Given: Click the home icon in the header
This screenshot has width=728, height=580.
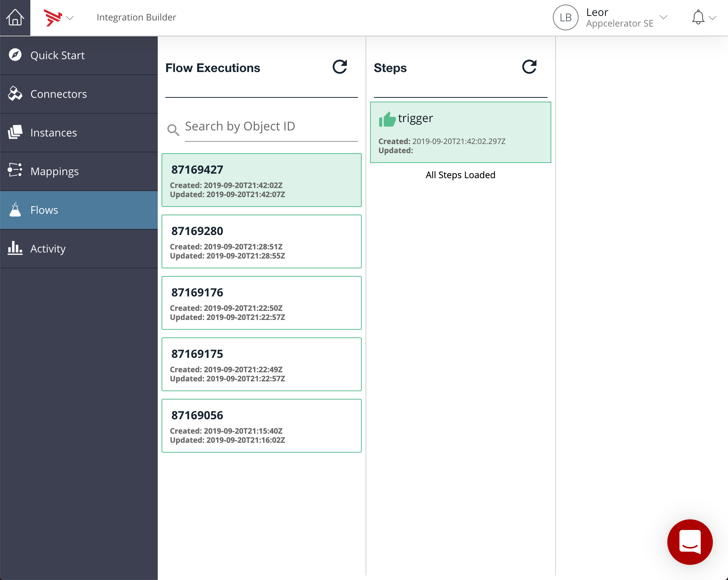Looking at the screenshot, I should tap(15, 17).
